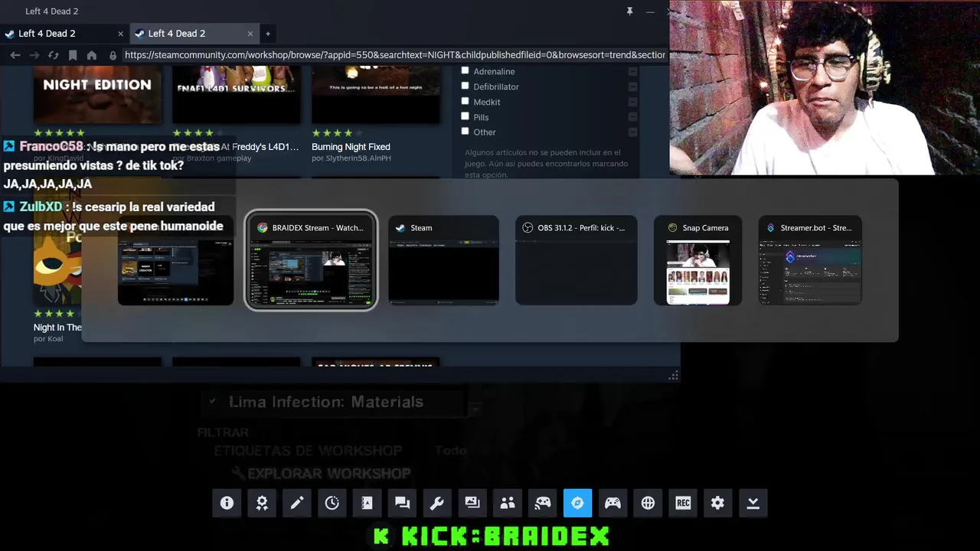Close the second Left 4 Dead 2 tab
Viewport: 980px width, 551px height.
point(250,34)
